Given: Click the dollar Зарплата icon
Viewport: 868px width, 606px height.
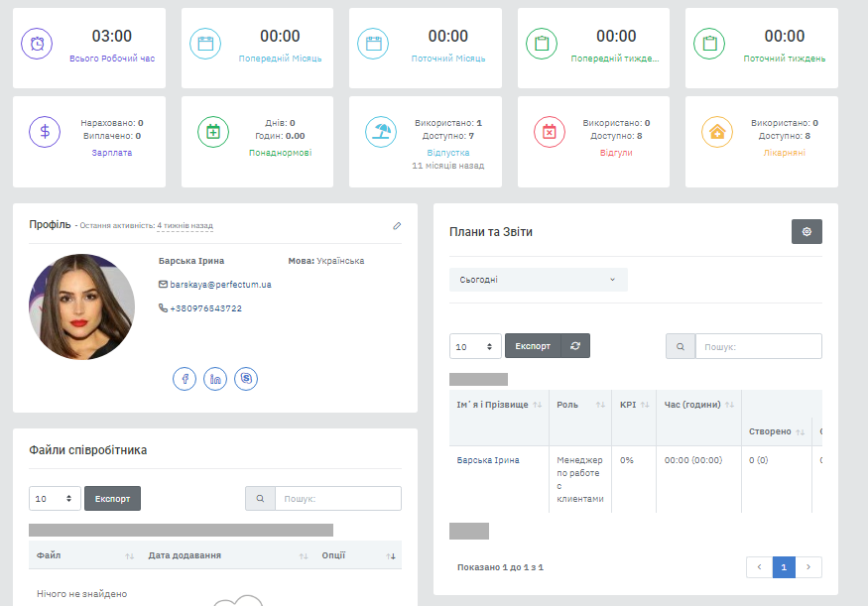Looking at the screenshot, I should 45,132.
